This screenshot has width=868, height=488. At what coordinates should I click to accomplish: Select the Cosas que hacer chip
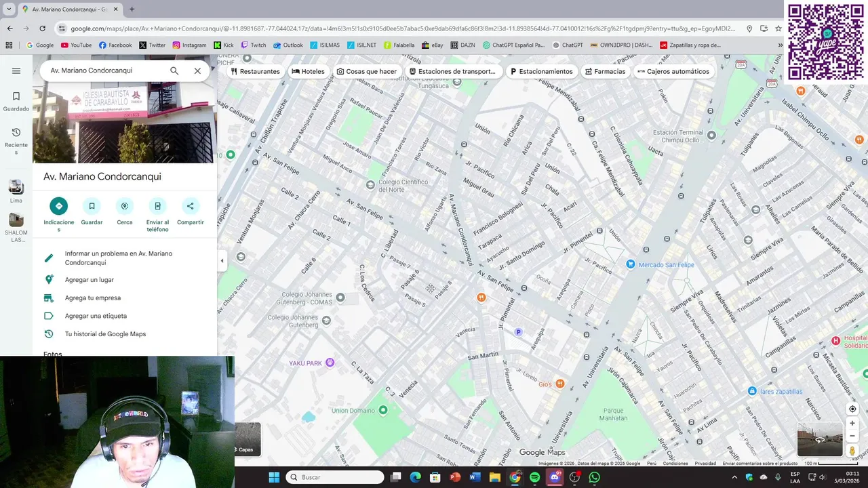point(366,71)
